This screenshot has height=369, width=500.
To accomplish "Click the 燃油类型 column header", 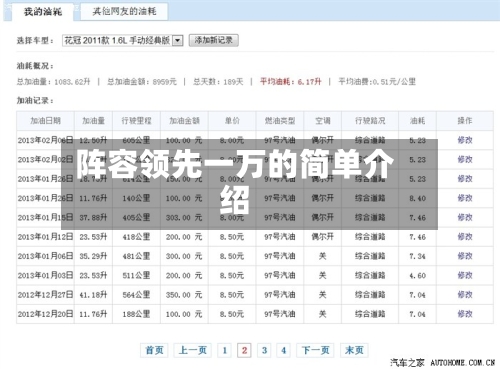I will (x=280, y=121).
